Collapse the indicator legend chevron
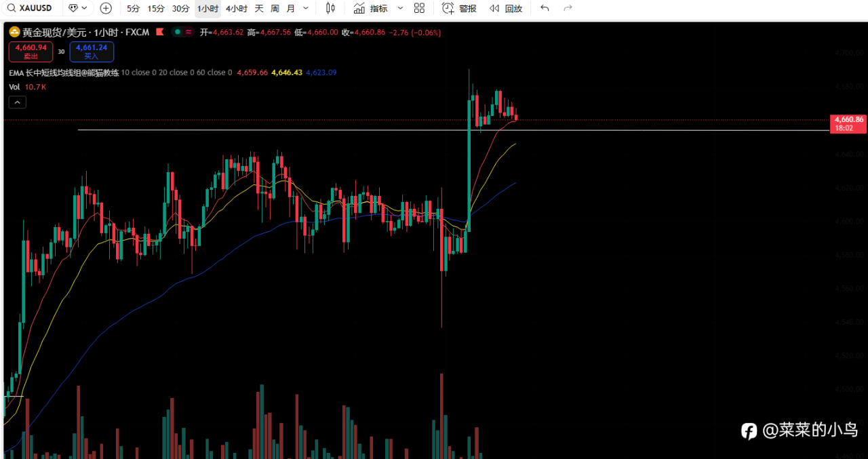Image resolution: width=868 pixels, height=459 pixels. [18, 102]
